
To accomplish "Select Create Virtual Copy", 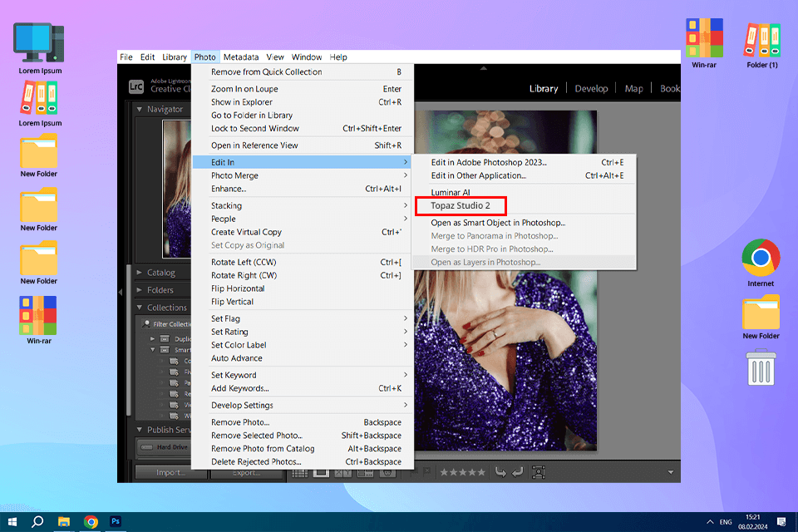I will [303, 232].
